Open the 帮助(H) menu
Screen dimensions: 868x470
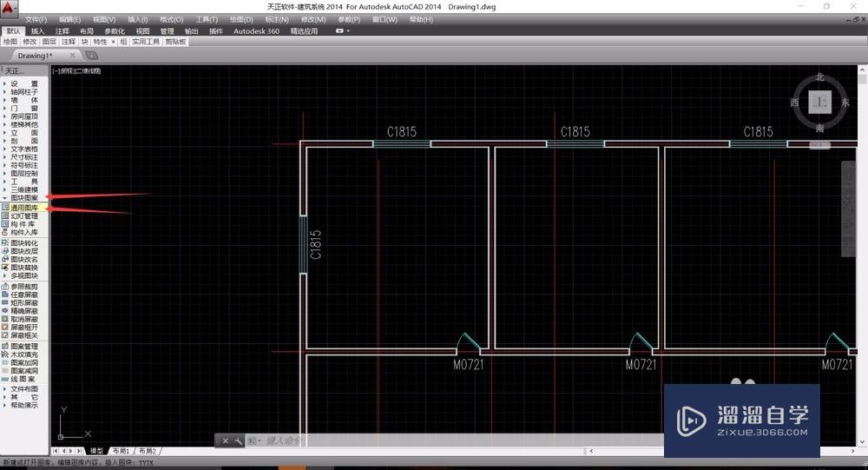[421, 20]
